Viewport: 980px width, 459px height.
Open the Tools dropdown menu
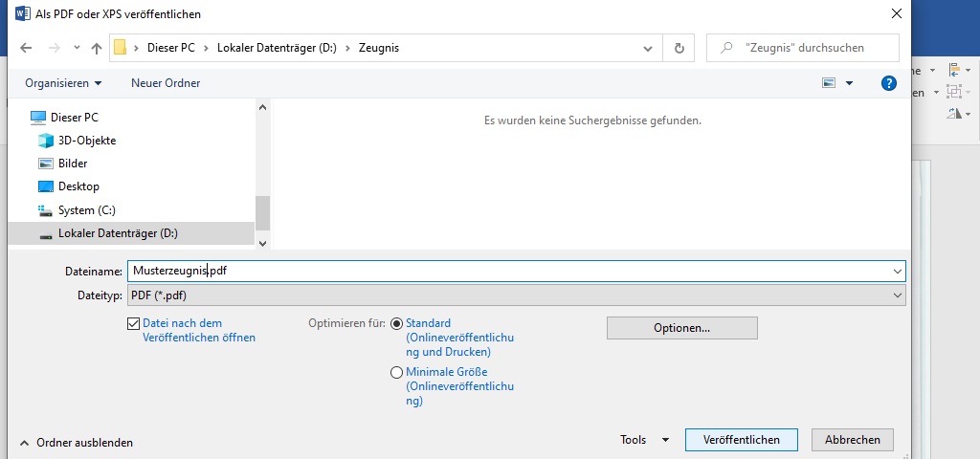pyautogui.click(x=644, y=440)
